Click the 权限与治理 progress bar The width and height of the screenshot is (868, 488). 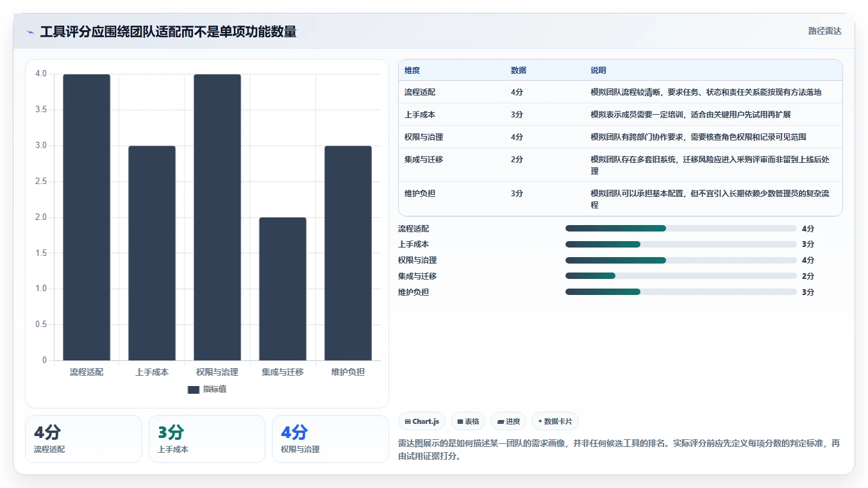click(x=681, y=260)
